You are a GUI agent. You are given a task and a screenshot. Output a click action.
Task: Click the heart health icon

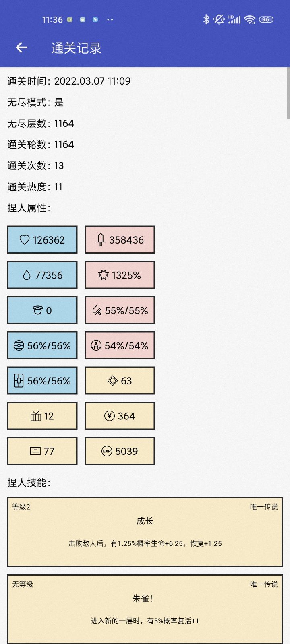25,240
